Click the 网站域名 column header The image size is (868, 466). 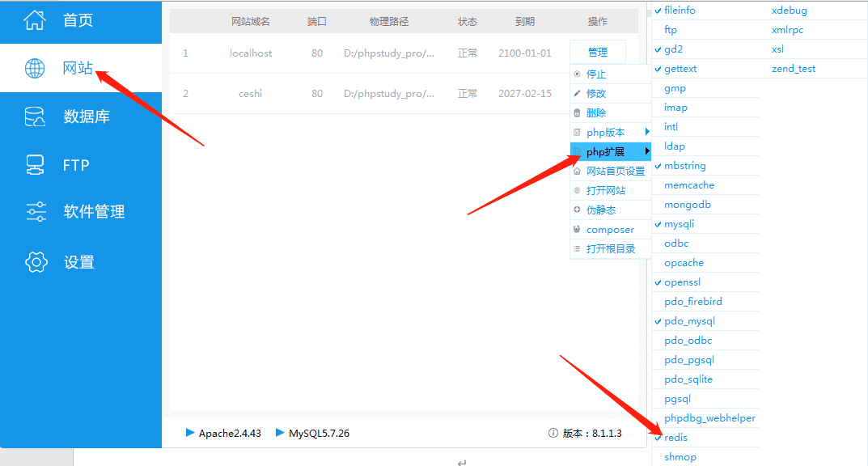click(251, 22)
